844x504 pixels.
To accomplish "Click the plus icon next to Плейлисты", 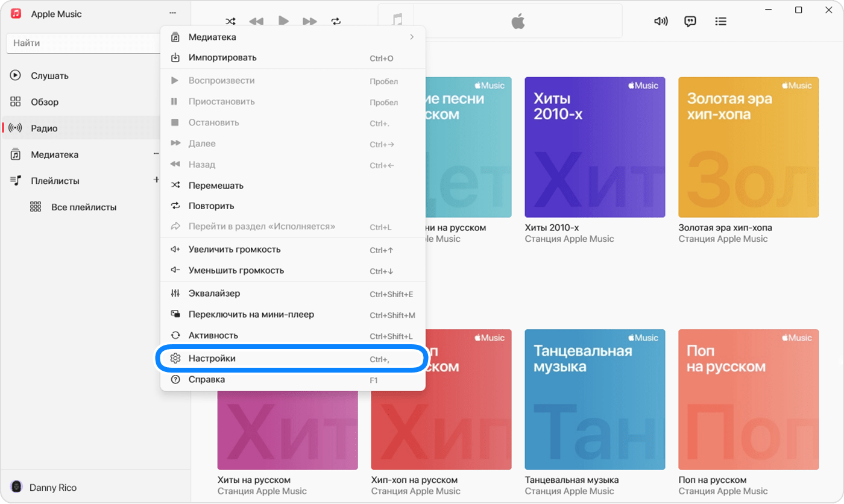I will coord(156,180).
